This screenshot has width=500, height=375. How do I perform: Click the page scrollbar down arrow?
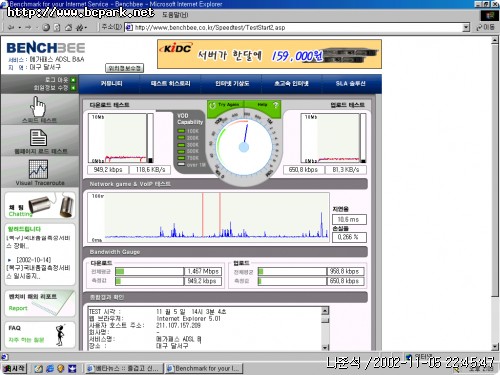coord(495,347)
